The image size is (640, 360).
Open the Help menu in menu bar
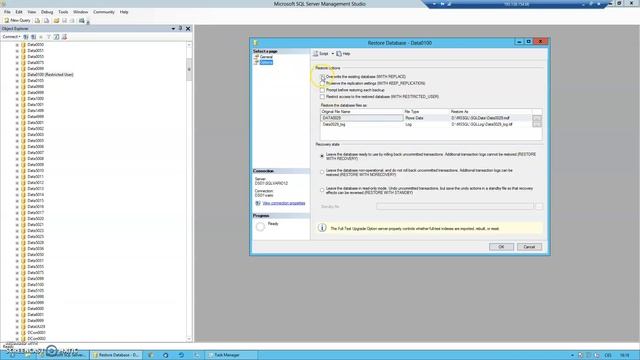coord(124,12)
